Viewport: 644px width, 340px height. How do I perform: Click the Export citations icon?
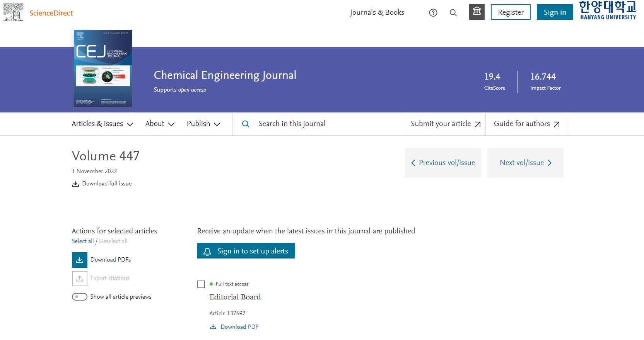[x=80, y=279]
